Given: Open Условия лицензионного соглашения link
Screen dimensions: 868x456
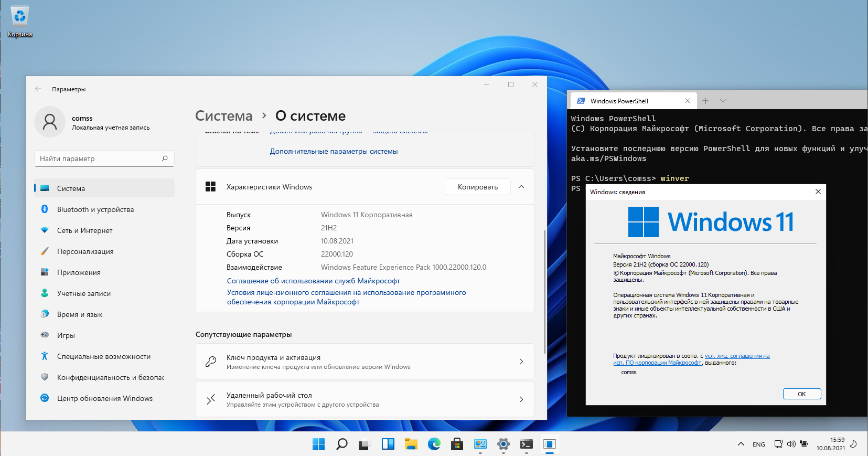Looking at the screenshot, I should pos(346,297).
